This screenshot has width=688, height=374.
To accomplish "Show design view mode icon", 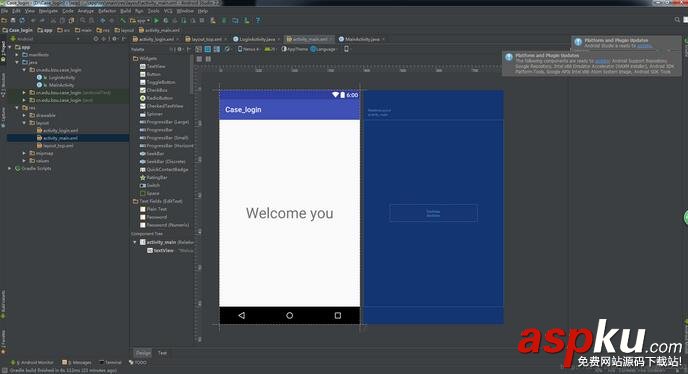I will tap(199, 49).
